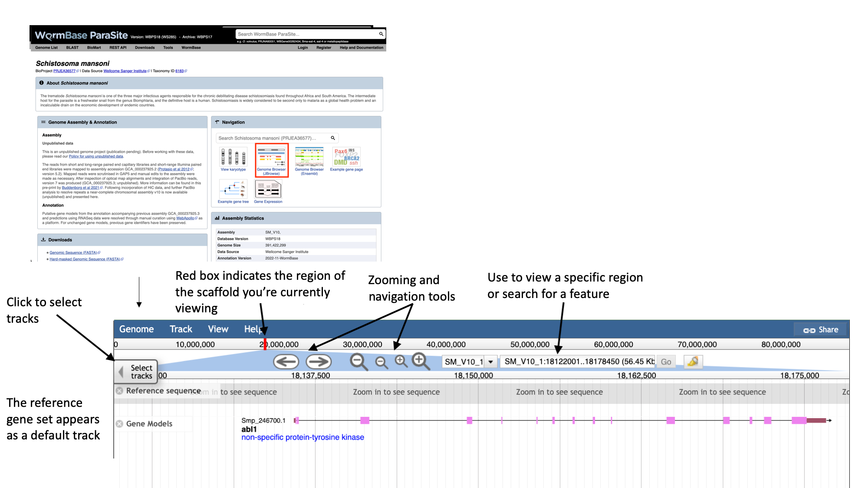Open Downloads in navigation bar
Screen dimensions: 868x488
tap(145, 48)
